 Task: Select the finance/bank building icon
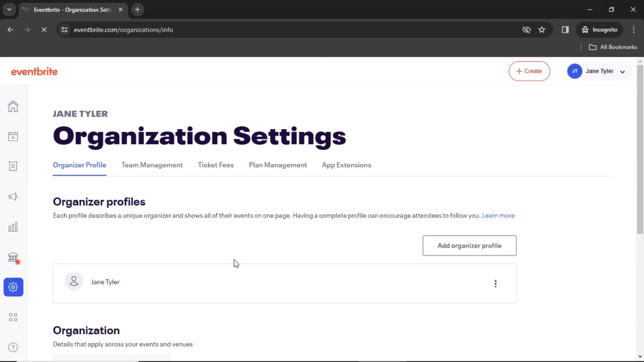13,256
